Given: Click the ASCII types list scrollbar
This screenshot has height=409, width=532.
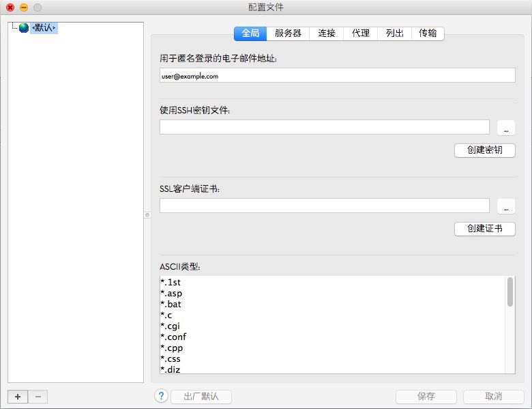Looking at the screenshot, I should [510, 292].
